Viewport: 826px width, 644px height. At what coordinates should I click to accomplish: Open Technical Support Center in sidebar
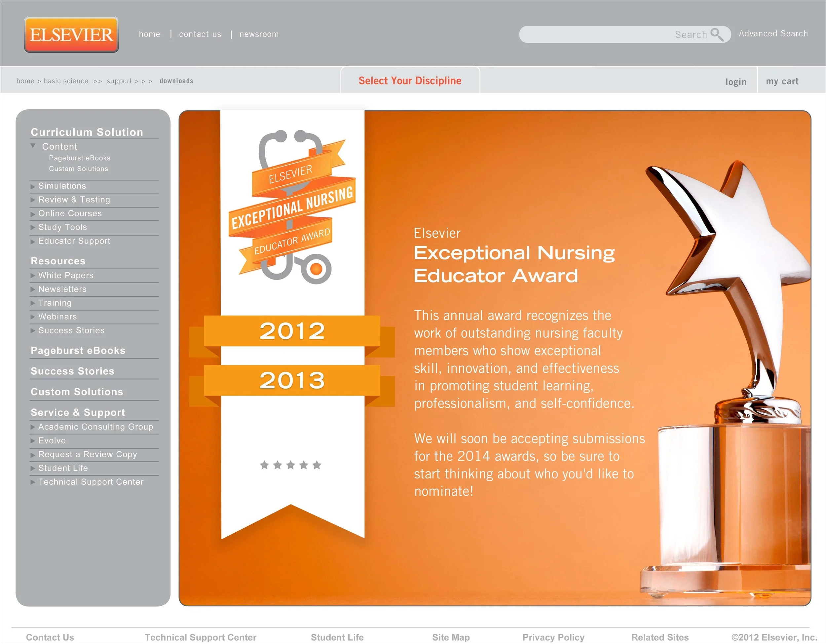coord(91,482)
